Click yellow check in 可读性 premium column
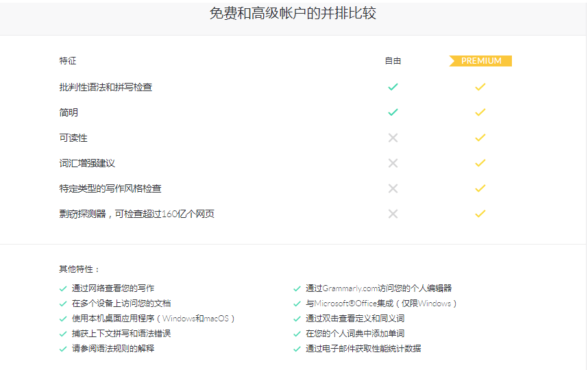Screen dimensions: 588x370 pyautogui.click(x=480, y=138)
